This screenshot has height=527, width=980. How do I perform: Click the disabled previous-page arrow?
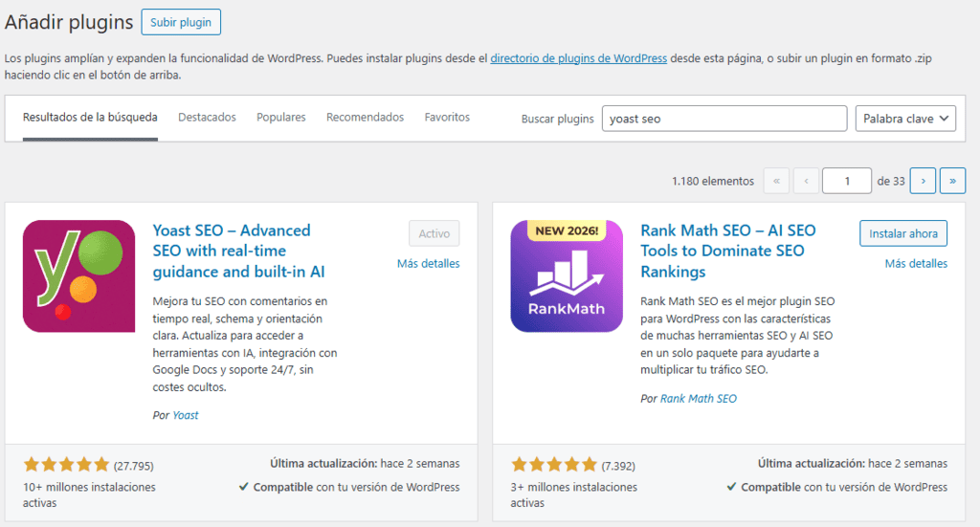point(806,181)
